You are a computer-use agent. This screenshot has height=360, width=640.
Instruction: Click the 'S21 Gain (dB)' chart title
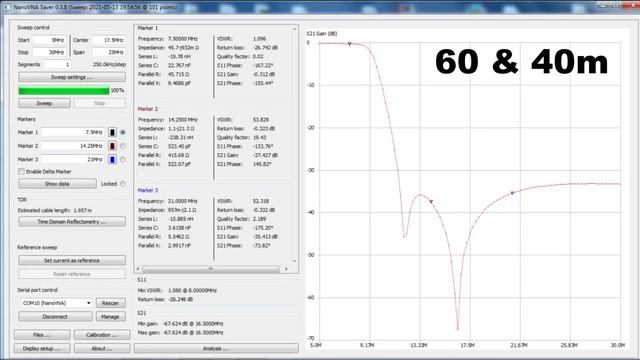coord(322,33)
